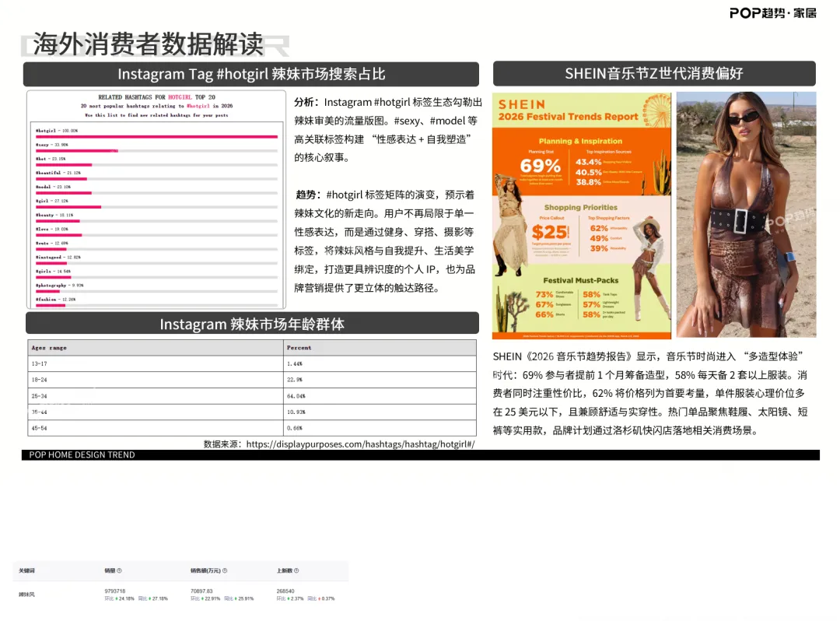Viewport: 840px width, 621px height.
Task: Click the #hotgirl 100.00% progress bar
Action: pyautogui.click(x=156, y=137)
